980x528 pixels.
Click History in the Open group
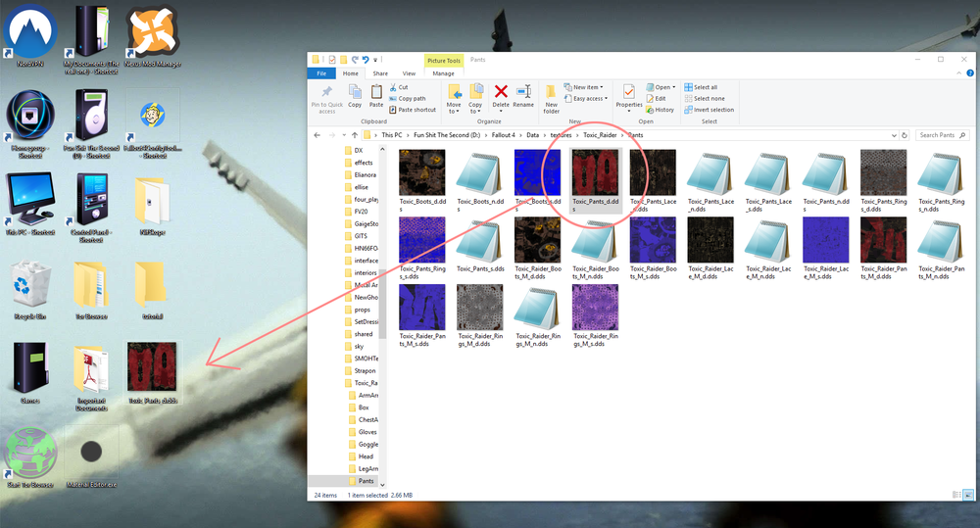pos(660,110)
